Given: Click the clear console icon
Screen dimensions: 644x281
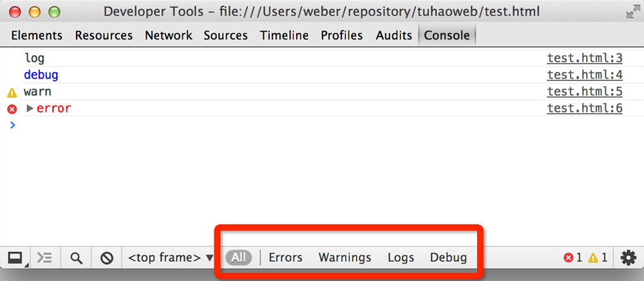Looking at the screenshot, I should pos(107,258).
